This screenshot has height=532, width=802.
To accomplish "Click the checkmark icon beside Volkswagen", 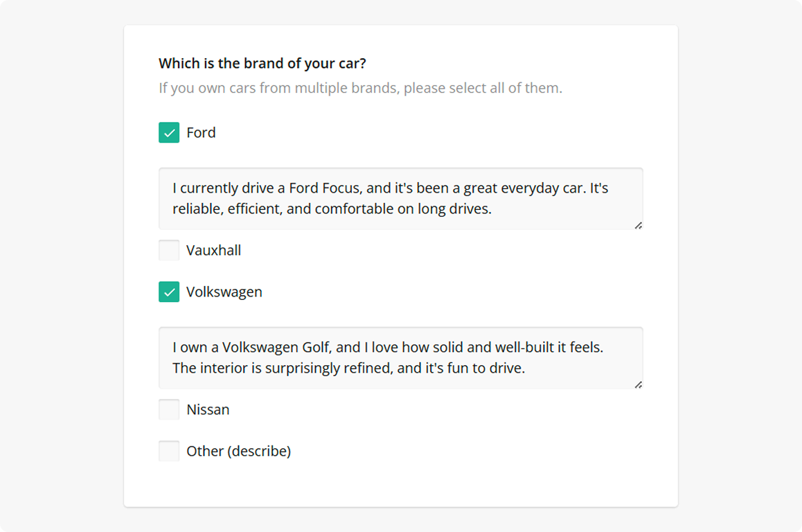I will pos(170,292).
